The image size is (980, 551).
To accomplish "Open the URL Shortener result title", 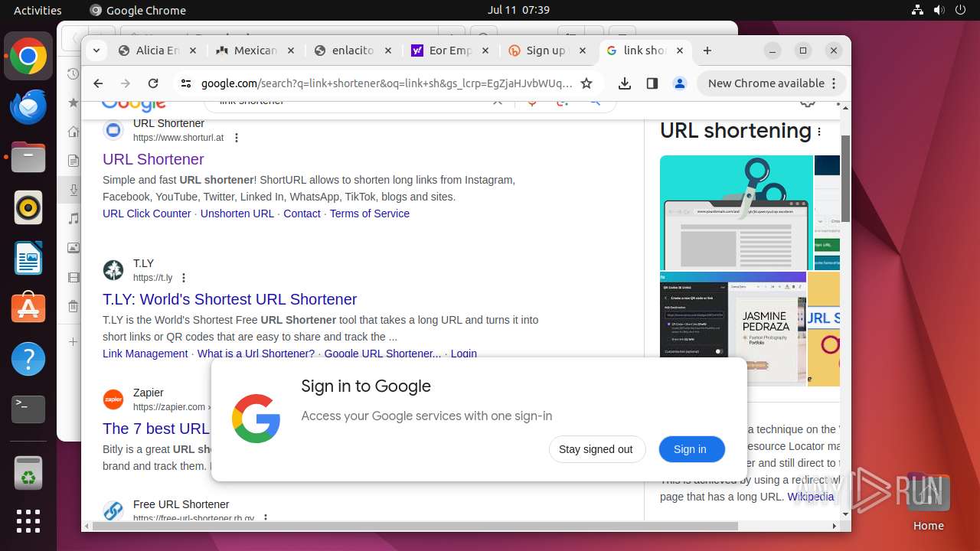I will point(153,159).
